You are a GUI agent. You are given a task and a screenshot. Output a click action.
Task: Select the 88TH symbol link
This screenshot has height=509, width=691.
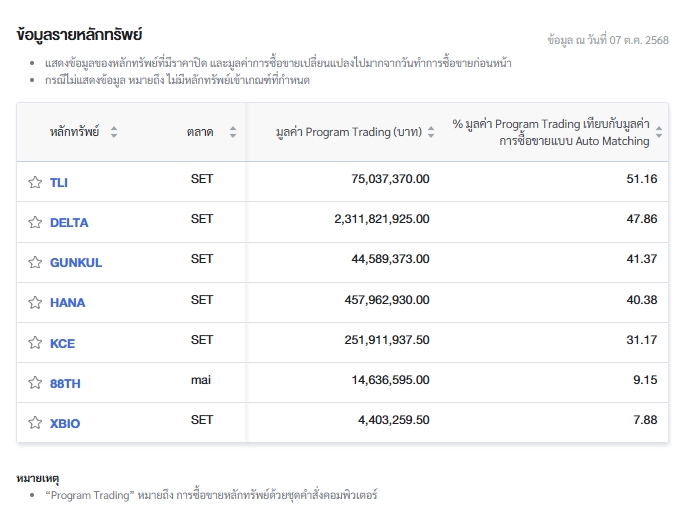pos(65,383)
